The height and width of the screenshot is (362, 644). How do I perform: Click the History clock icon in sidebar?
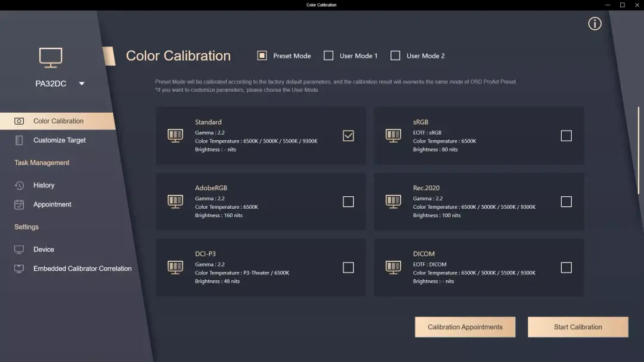(x=19, y=185)
